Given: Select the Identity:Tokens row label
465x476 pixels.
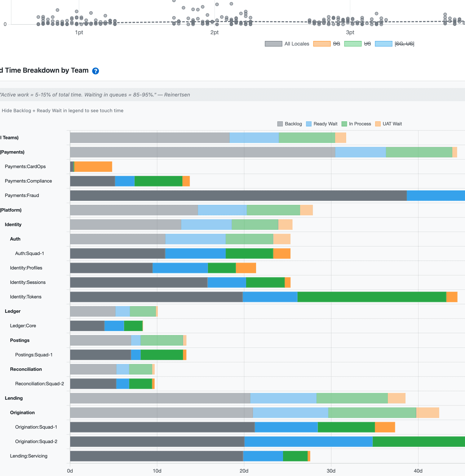Looking at the screenshot, I should [26, 297].
